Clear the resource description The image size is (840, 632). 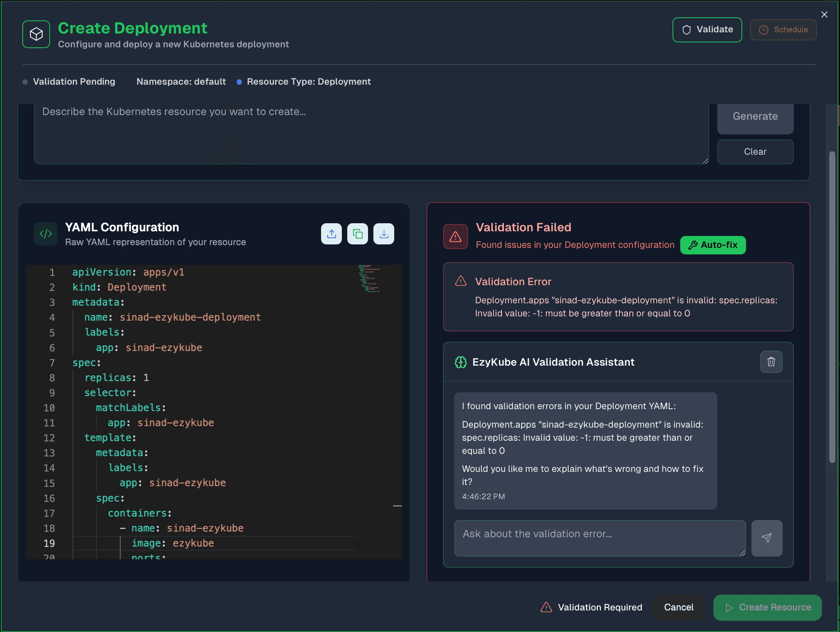pos(755,152)
